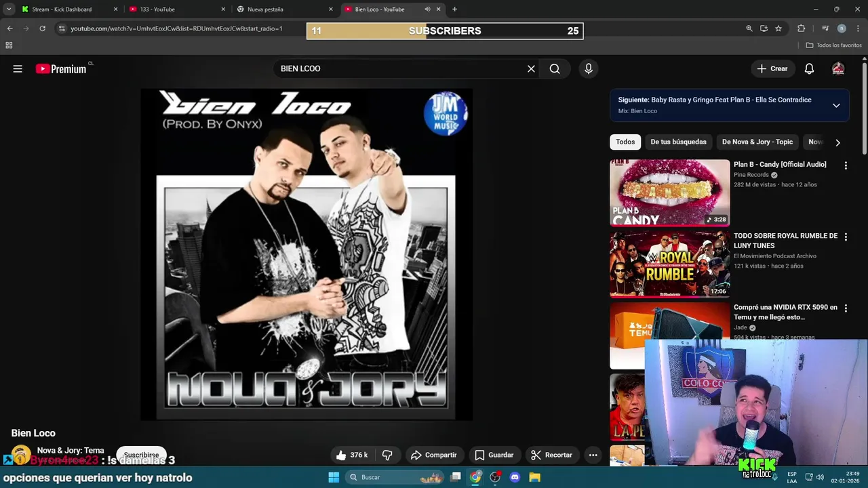Image resolution: width=868 pixels, height=488 pixels.
Task: Open Compré una NVIDIA RTX 5090 video
Action: [785, 312]
